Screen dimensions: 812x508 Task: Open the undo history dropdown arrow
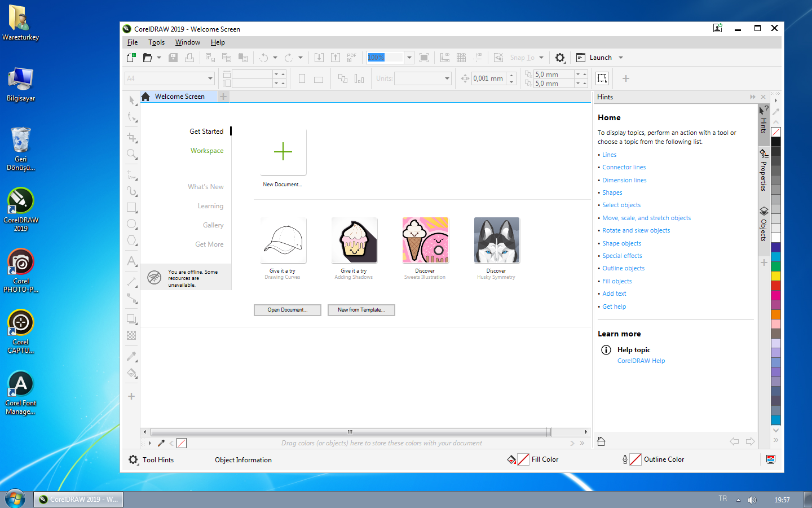275,58
